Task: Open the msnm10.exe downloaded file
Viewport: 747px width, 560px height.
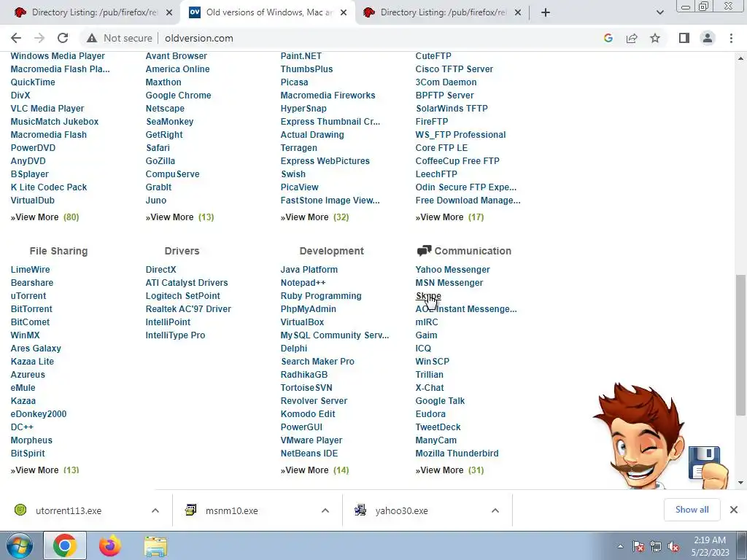Action: [x=231, y=510]
